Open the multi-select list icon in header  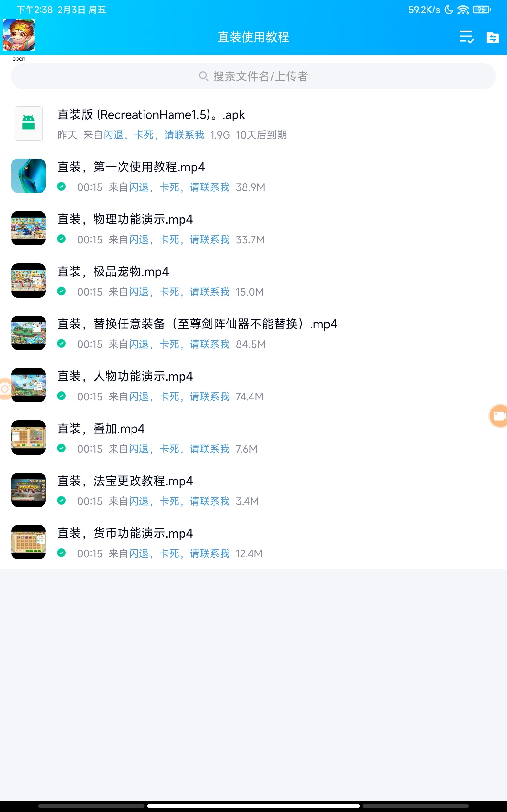467,37
